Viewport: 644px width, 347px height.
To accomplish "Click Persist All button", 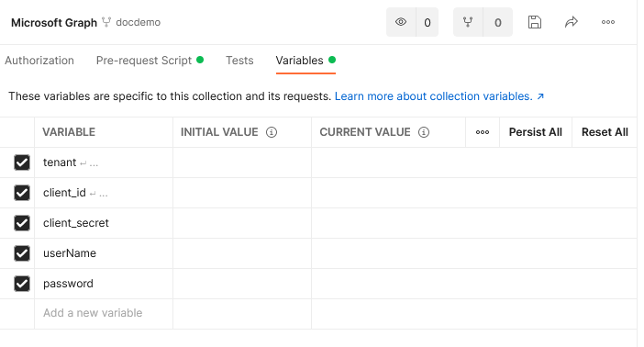I will [535, 132].
